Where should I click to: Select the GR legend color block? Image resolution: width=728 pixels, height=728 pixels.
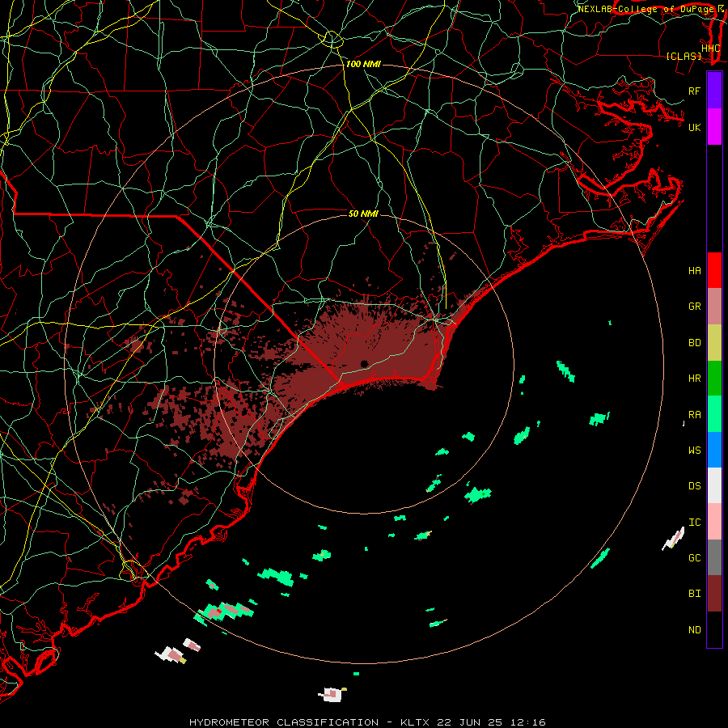coord(714,307)
